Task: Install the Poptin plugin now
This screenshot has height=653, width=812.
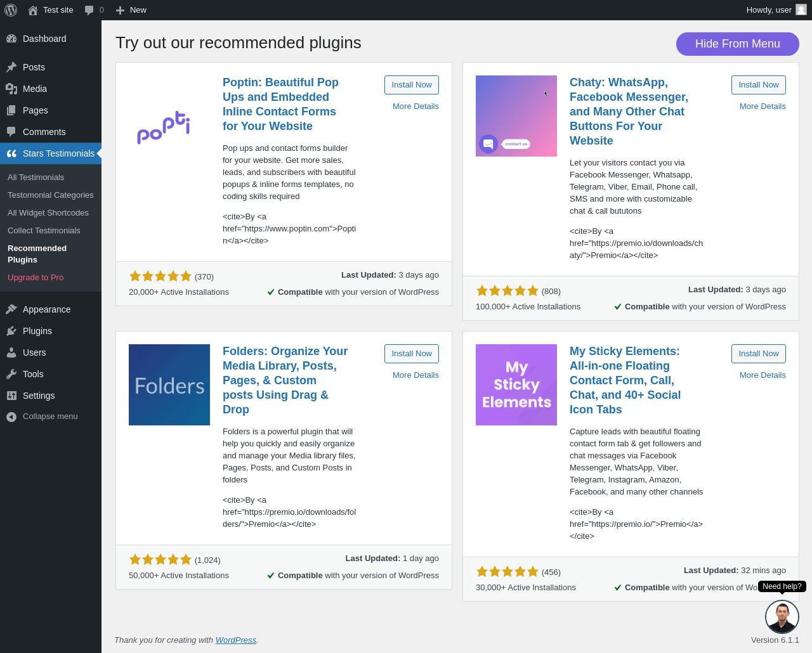Action: click(x=412, y=85)
